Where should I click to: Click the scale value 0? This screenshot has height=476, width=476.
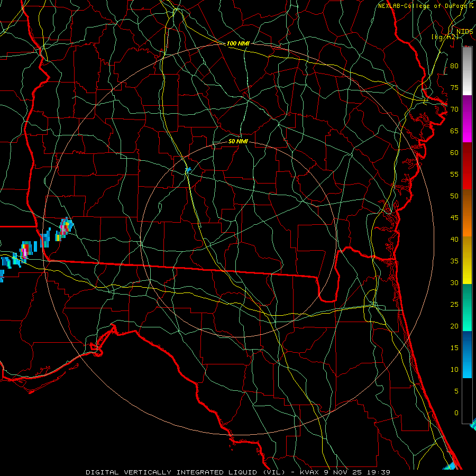pos(456,413)
